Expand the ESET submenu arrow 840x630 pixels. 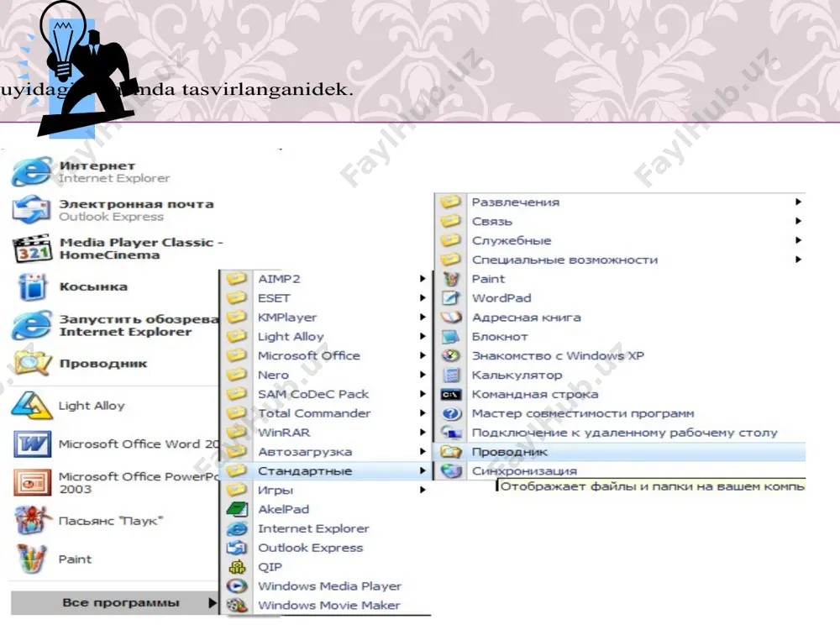(423, 298)
